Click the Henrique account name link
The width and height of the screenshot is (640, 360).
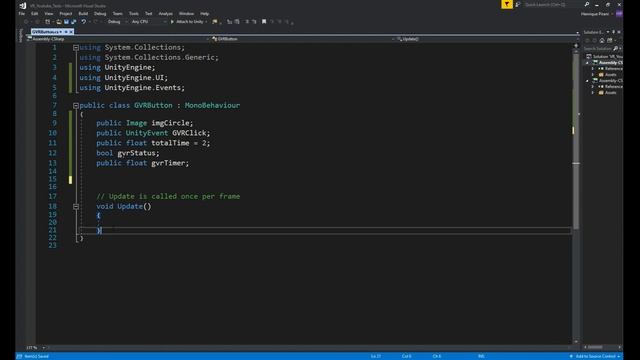[x=595, y=14]
